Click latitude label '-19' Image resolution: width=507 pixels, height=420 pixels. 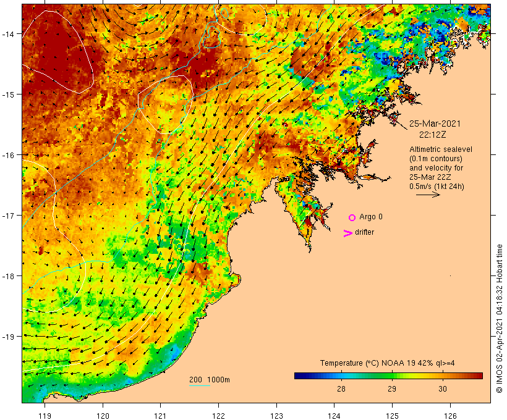tap(8, 337)
